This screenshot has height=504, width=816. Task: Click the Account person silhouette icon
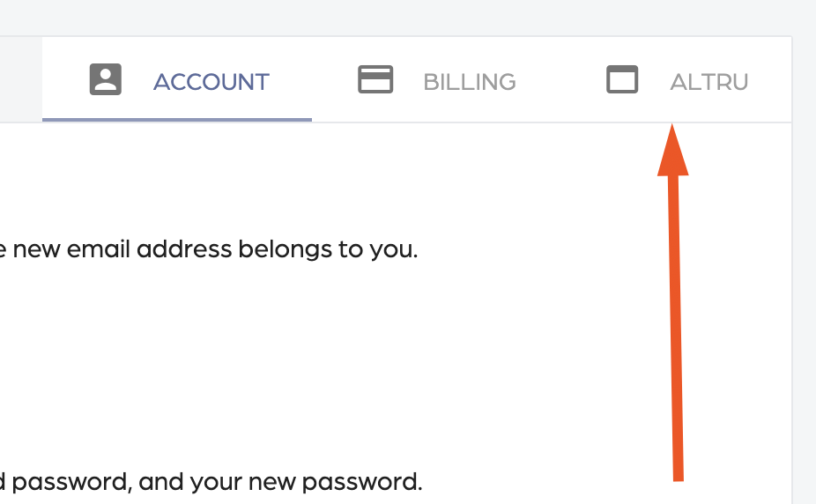106,79
